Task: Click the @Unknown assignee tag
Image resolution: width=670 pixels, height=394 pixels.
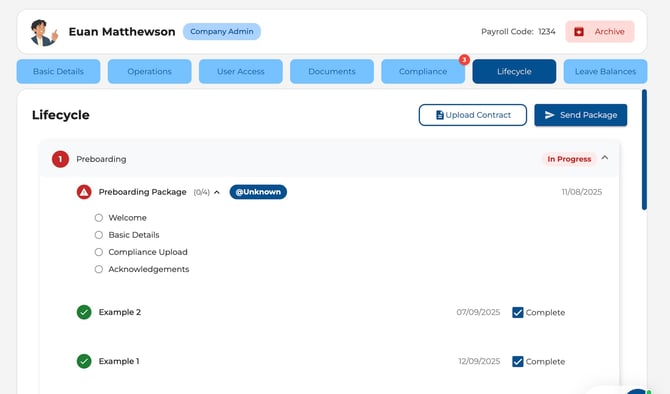Action: pyautogui.click(x=258, y=192)
